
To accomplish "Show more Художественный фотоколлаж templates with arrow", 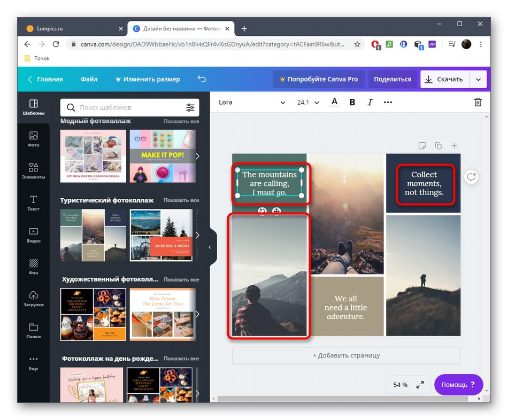I will pos(197,314).
